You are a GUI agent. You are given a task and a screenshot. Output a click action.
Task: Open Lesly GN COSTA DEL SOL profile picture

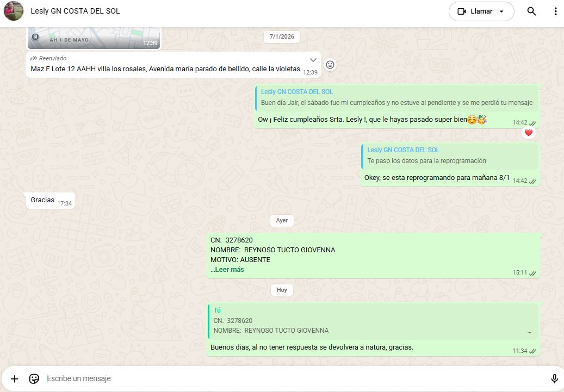click(x=14, y=11)
